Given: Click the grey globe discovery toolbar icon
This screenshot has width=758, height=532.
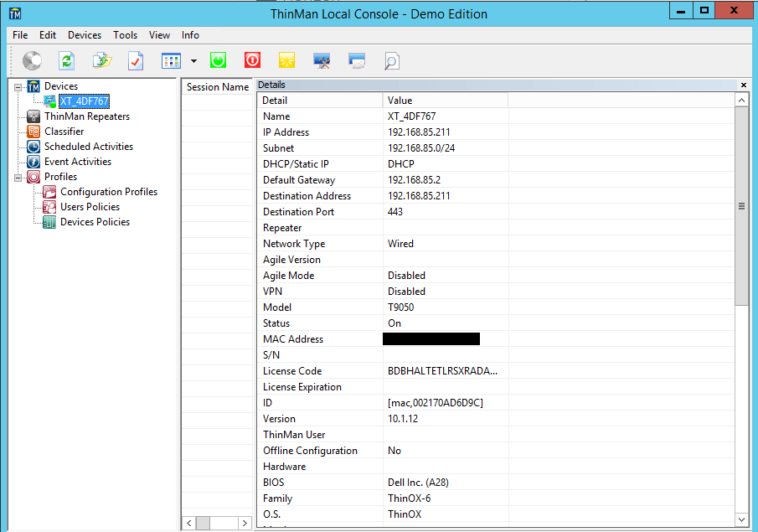Looking at the screenshot, I should click(x=33, y=61).
